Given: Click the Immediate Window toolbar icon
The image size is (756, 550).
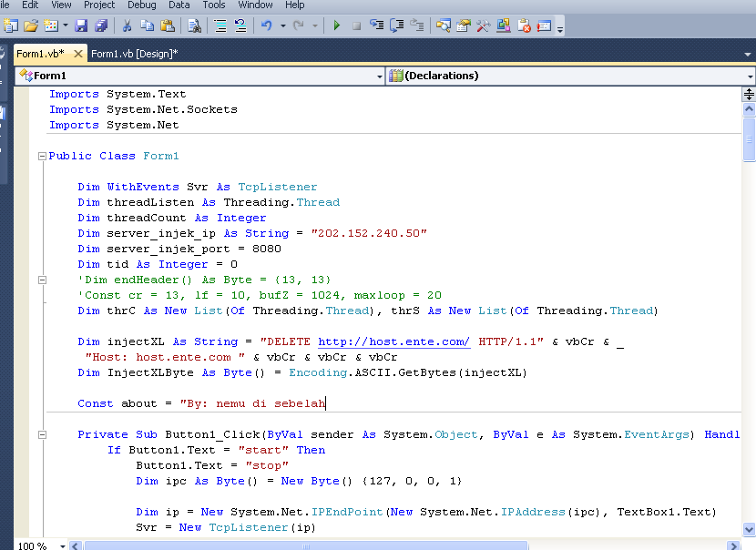Looking at the screenshot, I should coord(544,25).
